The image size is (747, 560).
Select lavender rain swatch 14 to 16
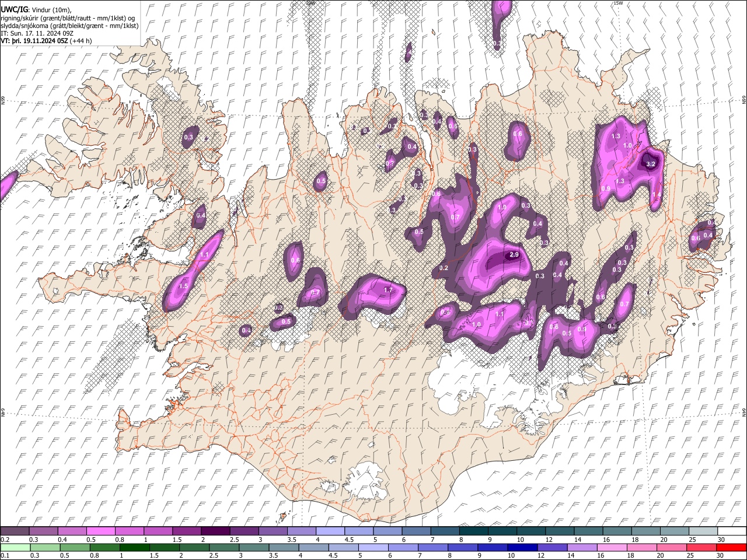582,547
